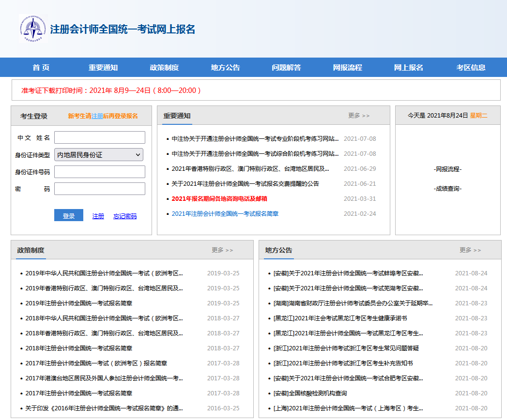Go to 首页 in navigation bar
Screen dimensions: 507x420
pyautogui.click(x=41, y=68)
